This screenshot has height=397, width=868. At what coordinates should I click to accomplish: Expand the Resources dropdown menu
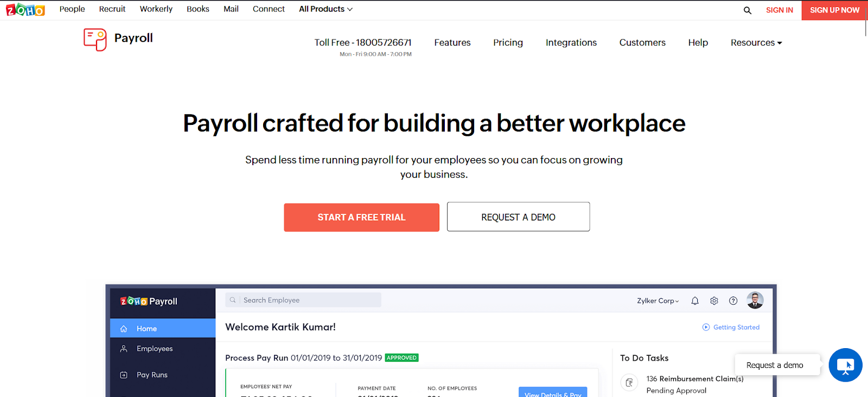756,42
